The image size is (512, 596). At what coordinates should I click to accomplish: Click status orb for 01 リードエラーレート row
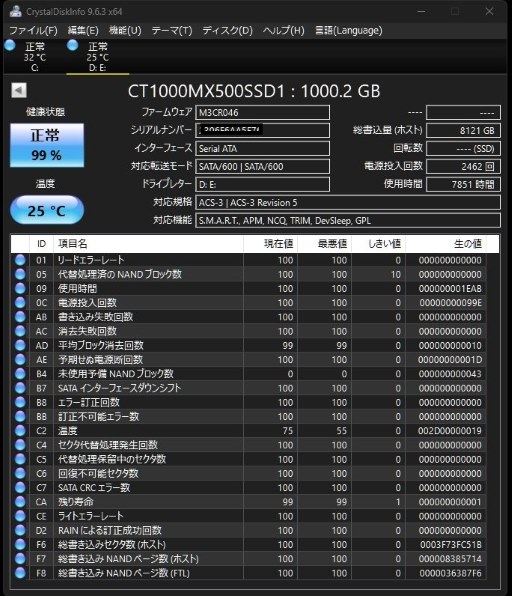click(x=20, y=260)
